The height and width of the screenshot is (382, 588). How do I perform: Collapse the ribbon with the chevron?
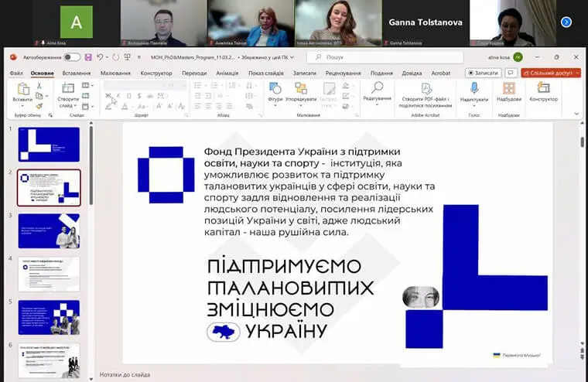pos(576,114)
